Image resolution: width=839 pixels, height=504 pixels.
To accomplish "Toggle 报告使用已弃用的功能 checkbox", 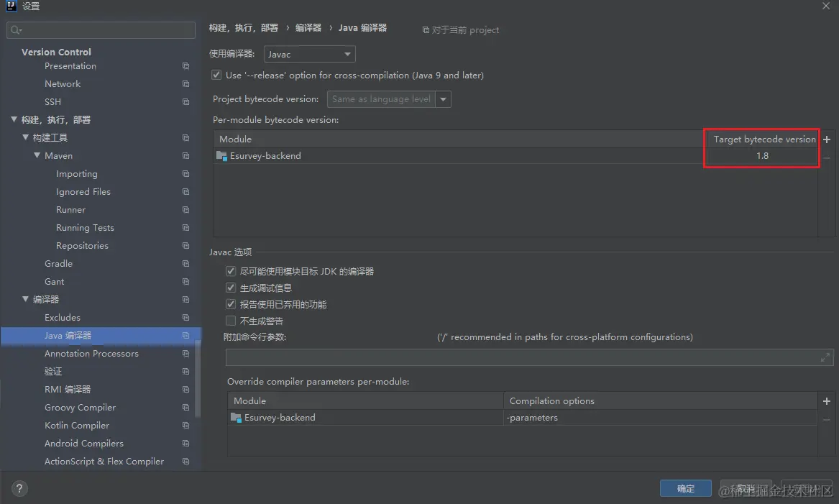I will coord(231,304).
